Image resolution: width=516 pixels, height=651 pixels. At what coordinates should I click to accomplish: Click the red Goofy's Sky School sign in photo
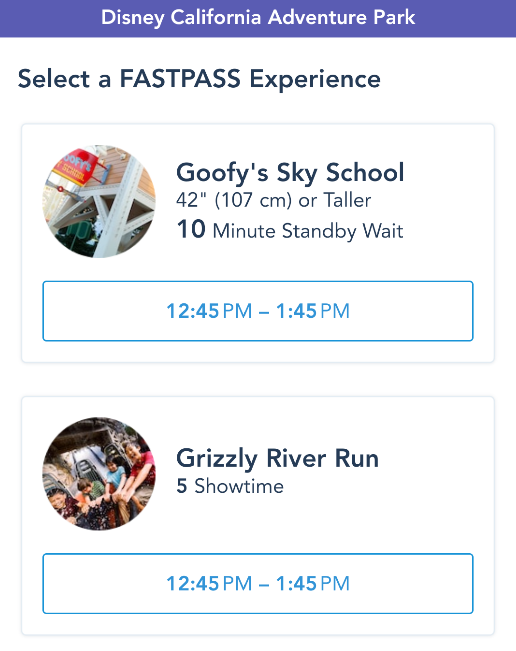pos(74,166)
